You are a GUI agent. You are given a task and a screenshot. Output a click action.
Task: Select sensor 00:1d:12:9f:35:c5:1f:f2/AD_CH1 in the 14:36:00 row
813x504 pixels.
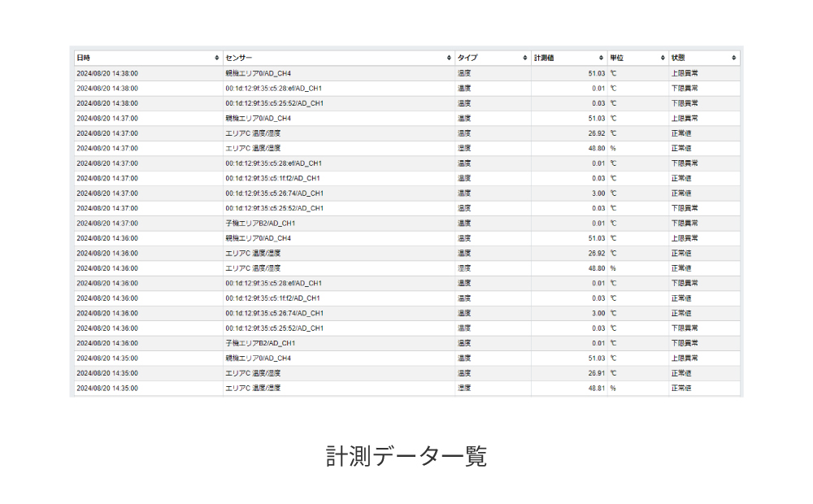tap(272, 298)
